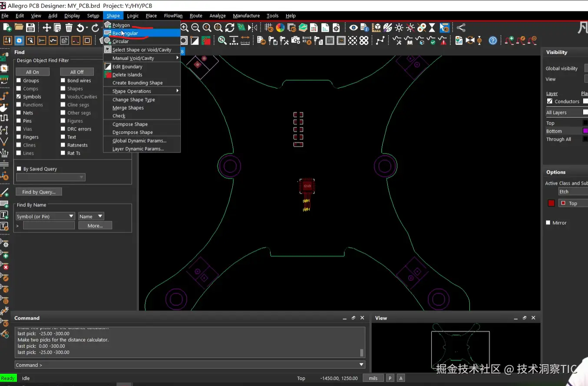Select the Move tool icon
Screen dimensions: 588x386
pyautogui.click(x=46, y=28)
